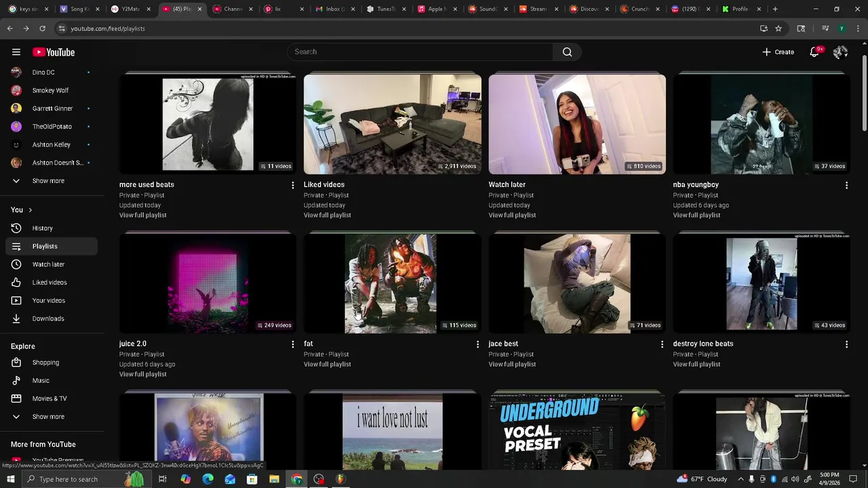Screen dimensions: 868x488
Task: Open options menu for fat playlist
Action: [477, 344]
